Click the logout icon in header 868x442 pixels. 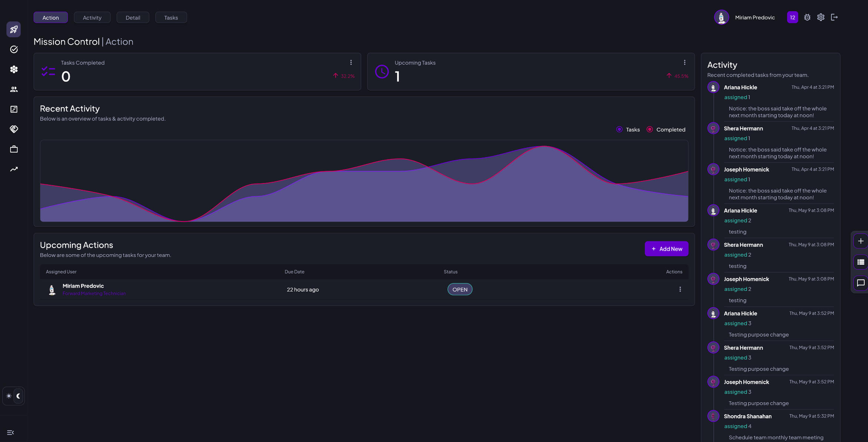point(834,17)
